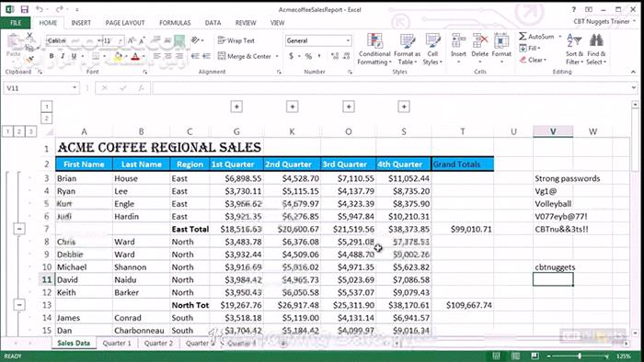Decrease the cell indent
644x362 pixels.
[x=195, y=56]
